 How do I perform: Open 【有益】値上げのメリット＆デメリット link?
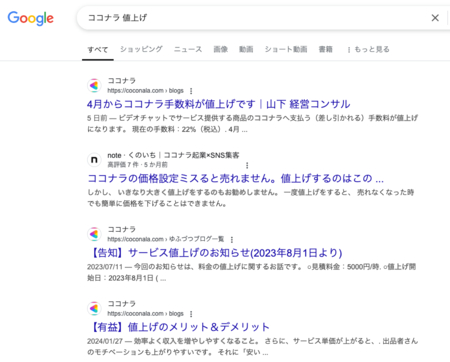pos(178,327)
